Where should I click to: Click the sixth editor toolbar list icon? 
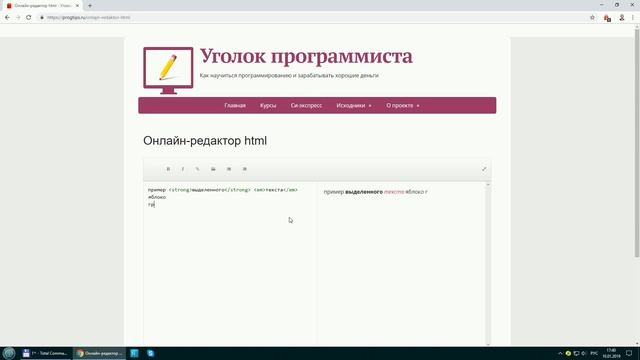(244, 169)
